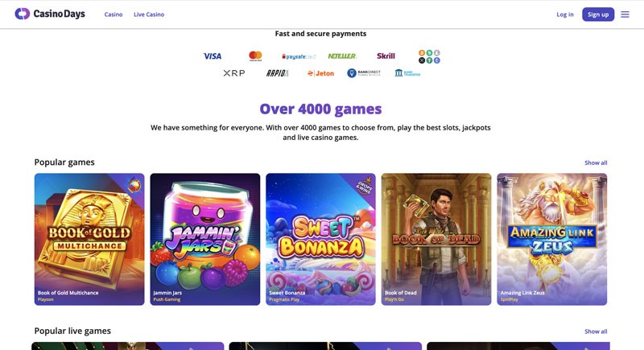Click the Mastercard payment logo
Viewport: 644px width, 350px height.
coord(255,56)
